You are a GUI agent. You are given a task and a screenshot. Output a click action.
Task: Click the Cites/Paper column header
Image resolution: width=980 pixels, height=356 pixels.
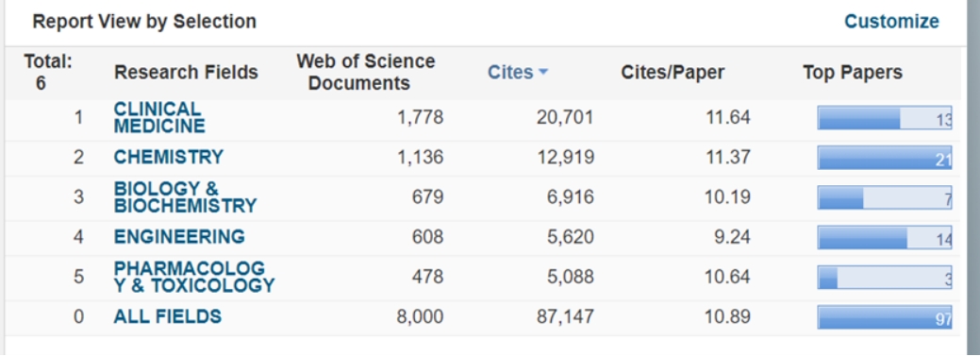point(673,73)
